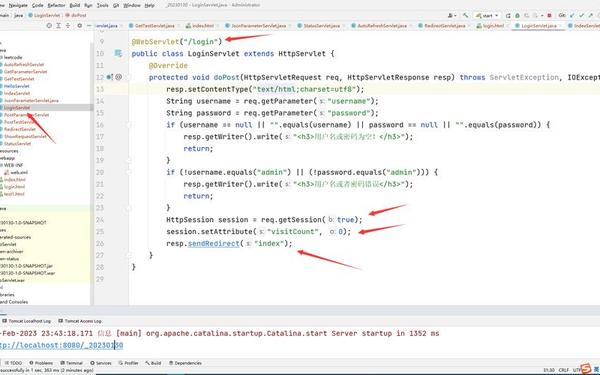Open the 'start' run configuration dropdown
This screenshot has height=375, width=600.
point(487,16)
